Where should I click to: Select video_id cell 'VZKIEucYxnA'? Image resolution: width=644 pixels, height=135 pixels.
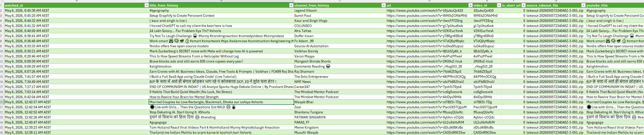click(487, 31)
